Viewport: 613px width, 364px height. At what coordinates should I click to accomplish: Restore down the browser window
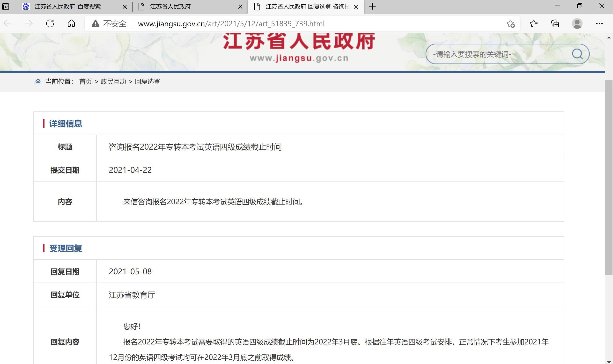pyautogui.click(x=580, y=6)
